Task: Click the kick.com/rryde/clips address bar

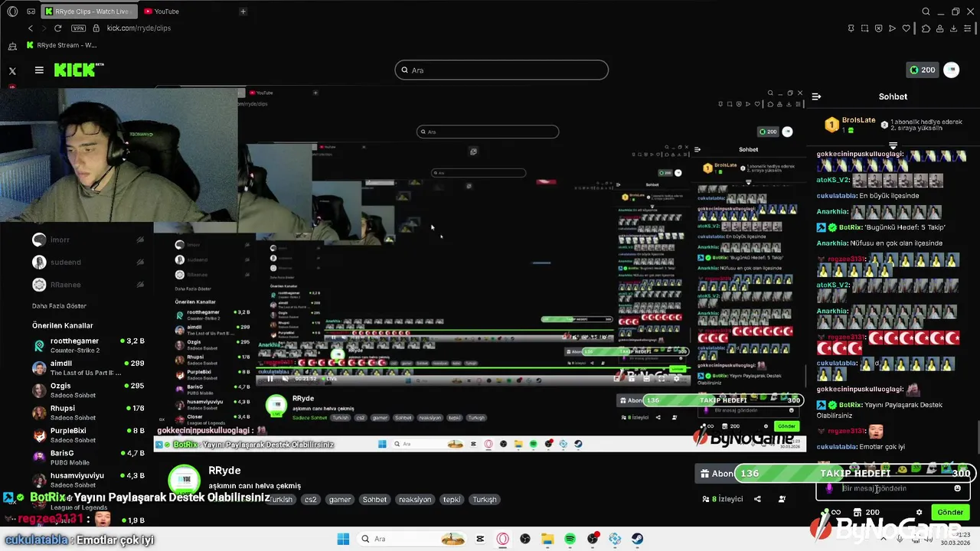Action: tap(139, 28)
